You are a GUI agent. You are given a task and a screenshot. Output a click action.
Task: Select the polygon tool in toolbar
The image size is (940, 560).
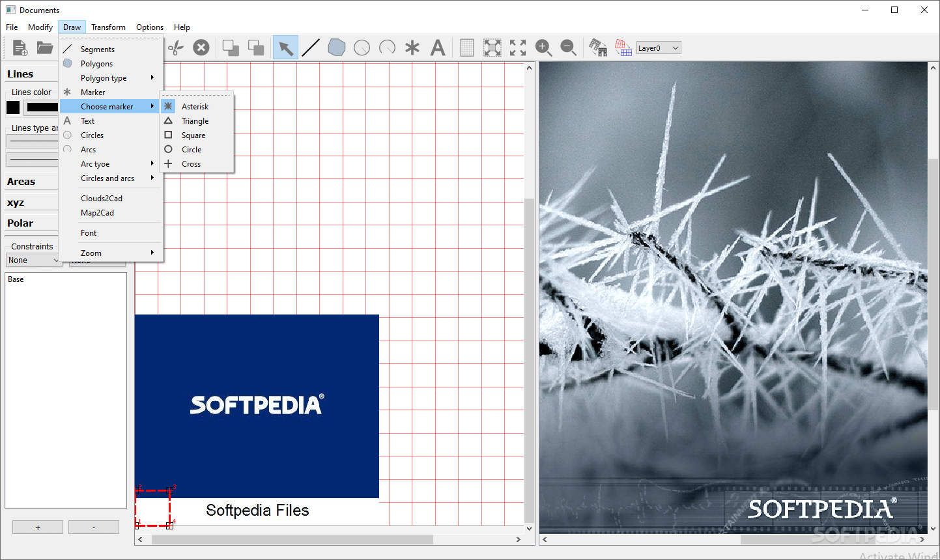(336, 48)
